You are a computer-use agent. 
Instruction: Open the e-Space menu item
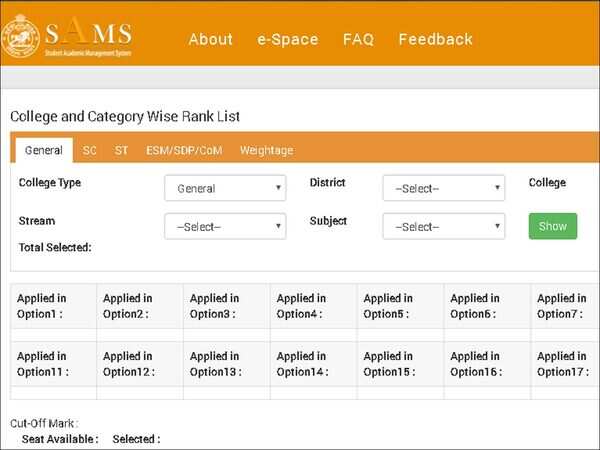click(x=287, y=40)
